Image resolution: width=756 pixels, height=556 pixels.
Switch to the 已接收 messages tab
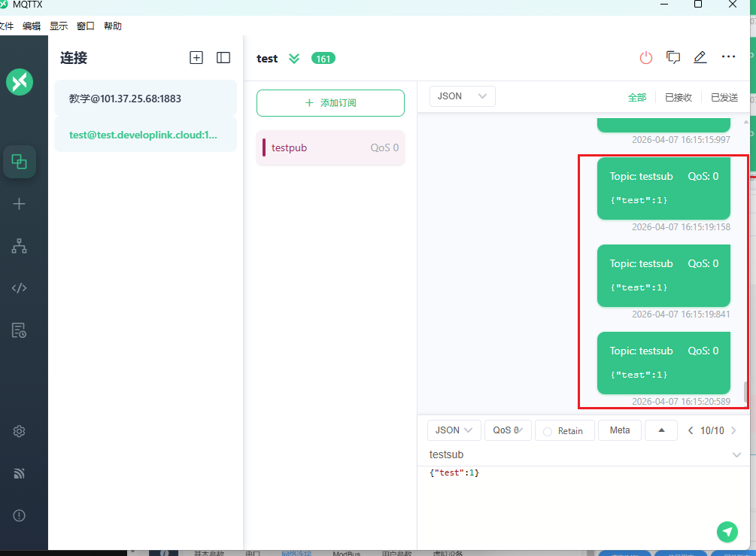[x=679, y=98]
